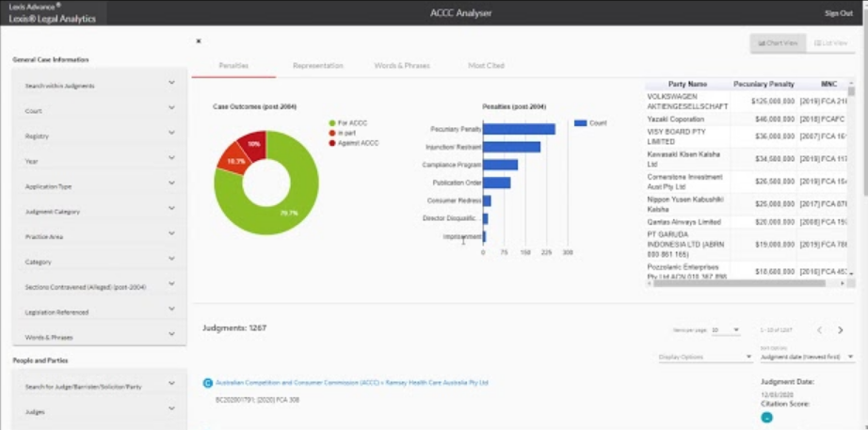Image resolution: width=868 pixels, height=430 pixels.
Task: Open the Penalties tab
Action: coord(233,65)
